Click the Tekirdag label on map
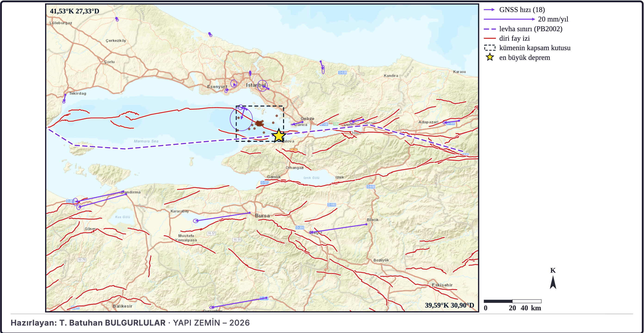Screen dimensions: 644x333 77,93
